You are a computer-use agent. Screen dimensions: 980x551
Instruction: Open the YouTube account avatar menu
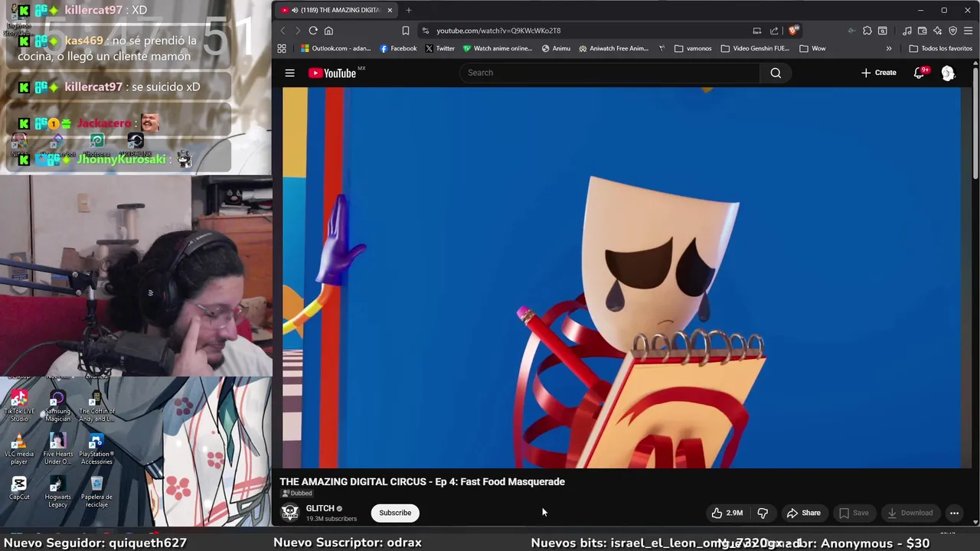coord(948,73)
